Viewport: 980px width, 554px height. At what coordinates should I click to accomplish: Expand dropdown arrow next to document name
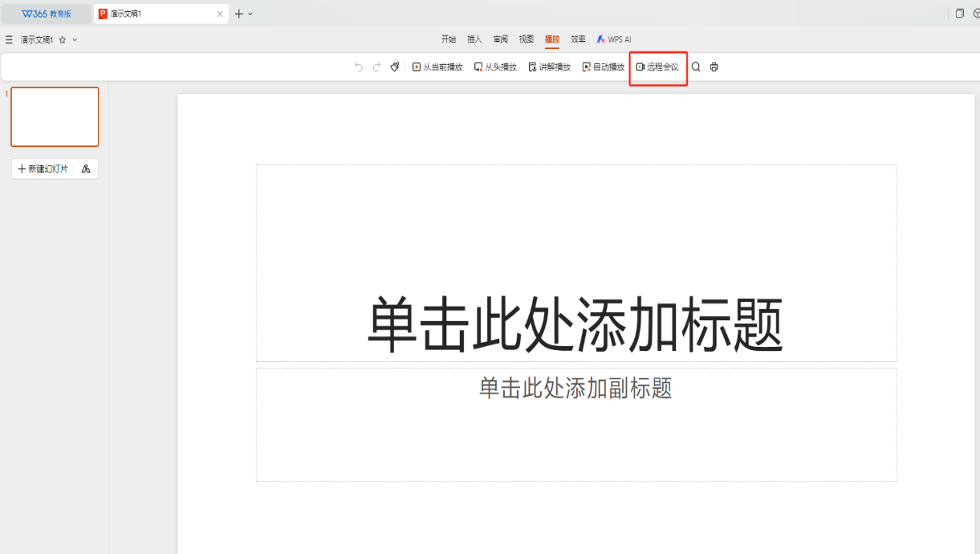pos(75,39)
